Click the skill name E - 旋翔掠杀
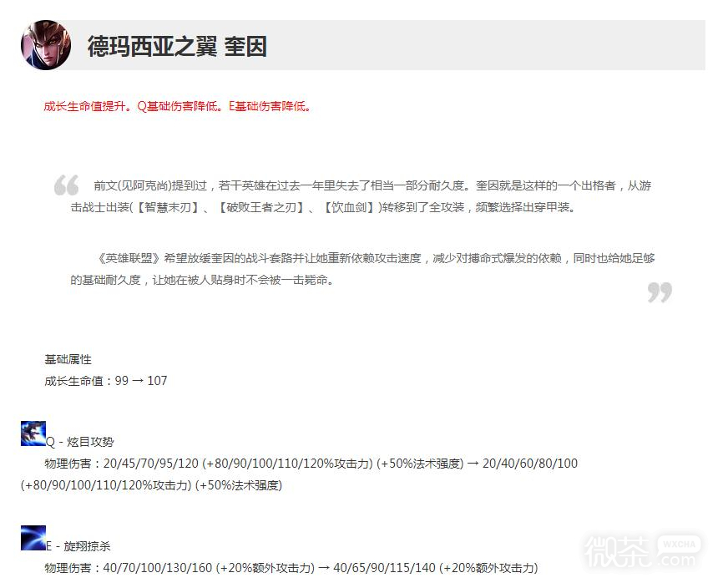Screen dimensions: 718x588 coord(78,546)
